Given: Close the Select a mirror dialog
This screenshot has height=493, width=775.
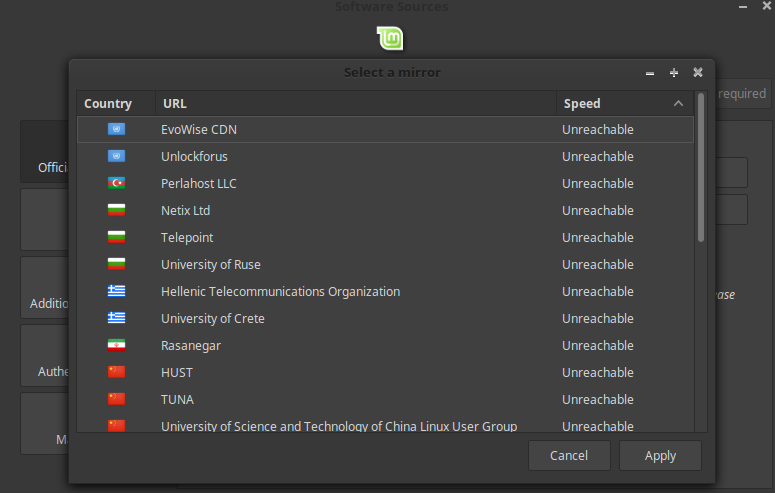Looking at the screenshot, I should 698,72.
